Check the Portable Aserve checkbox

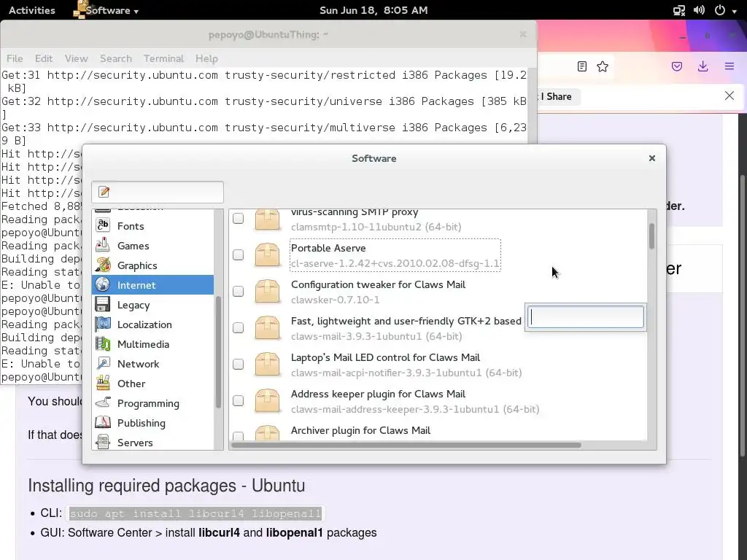pos(239,254)
